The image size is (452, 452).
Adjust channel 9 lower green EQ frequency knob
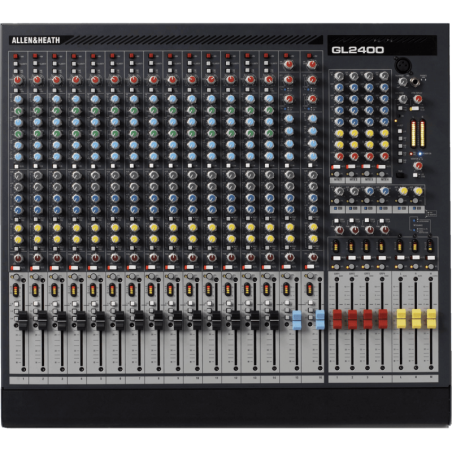tap(172, 134)
